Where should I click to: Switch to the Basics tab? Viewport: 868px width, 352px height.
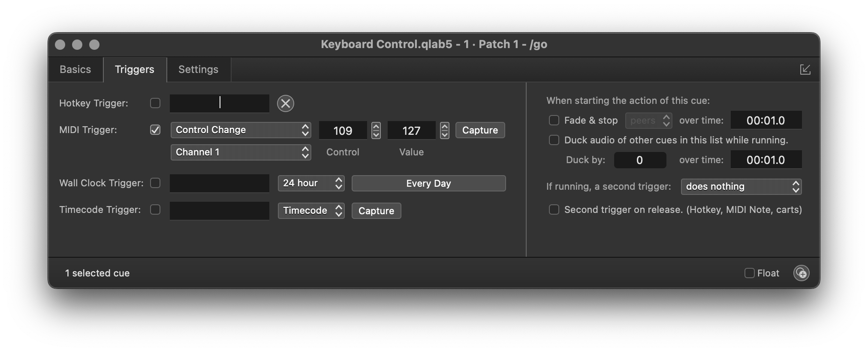pos(75,69)
